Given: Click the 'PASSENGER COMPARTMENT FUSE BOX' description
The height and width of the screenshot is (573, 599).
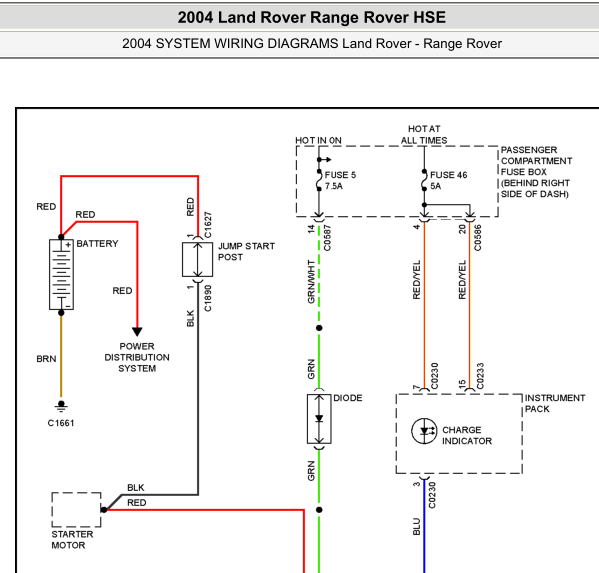Looking at the screenshot, I should click(536, 172).
